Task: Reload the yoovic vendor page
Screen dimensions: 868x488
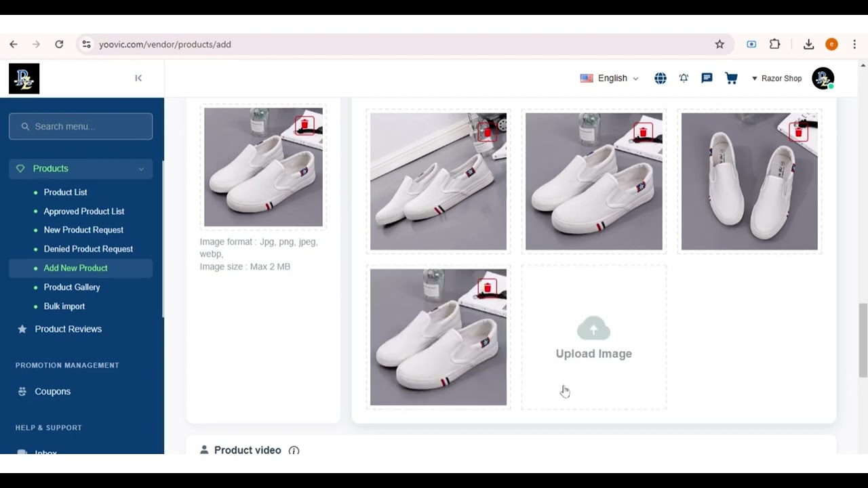Action: pos(59,44)
